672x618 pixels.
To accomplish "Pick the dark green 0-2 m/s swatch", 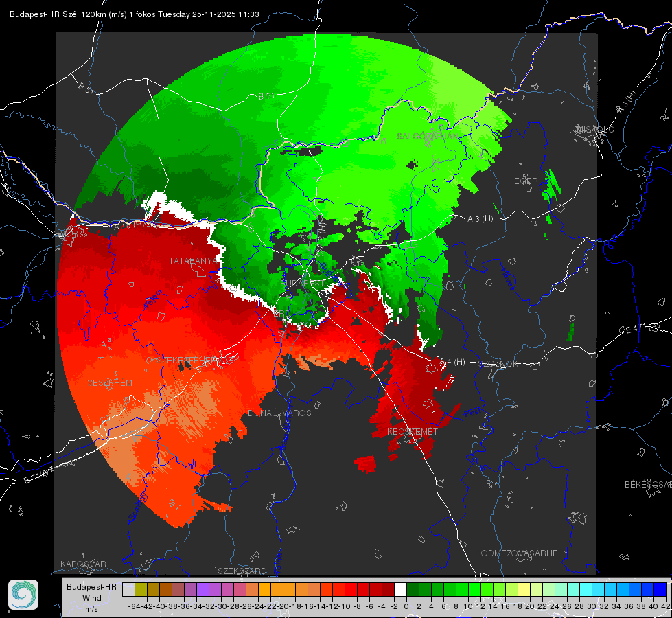I will pyautogui.click(x=413, y=589).
